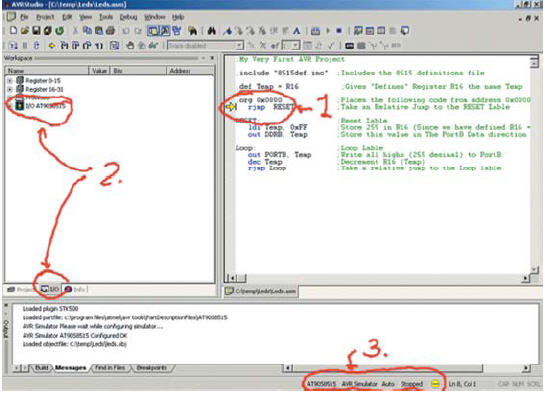Screen dimensions: 545x394
Task: Switch to the I/O workspace tab
Action: coord(49,289)
